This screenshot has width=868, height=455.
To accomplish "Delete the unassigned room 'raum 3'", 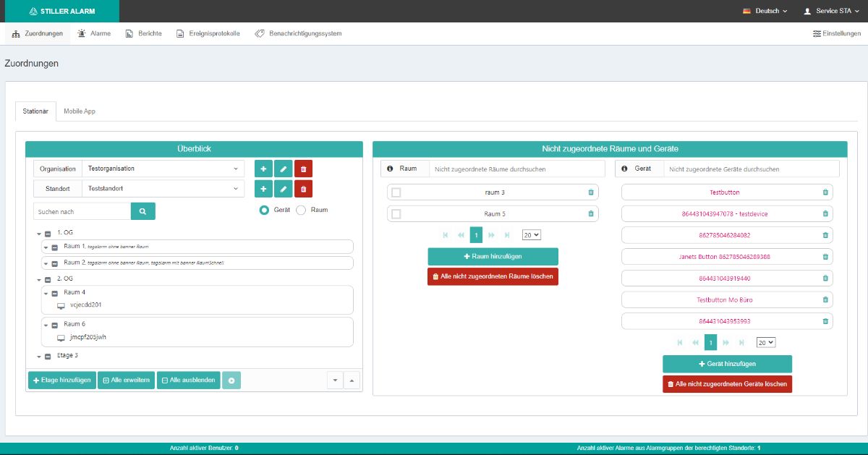I will tap(591, 192).
